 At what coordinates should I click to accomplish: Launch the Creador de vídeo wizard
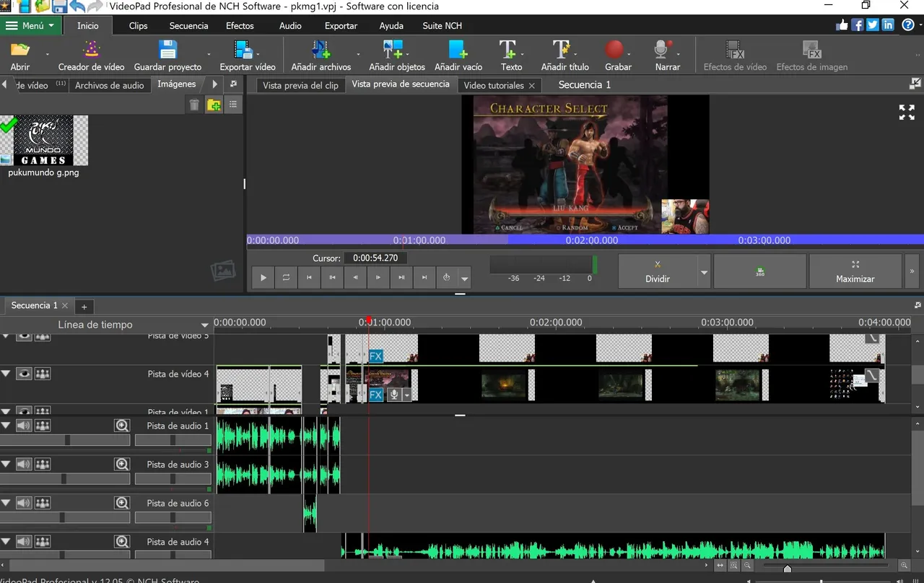click(92, 50)
